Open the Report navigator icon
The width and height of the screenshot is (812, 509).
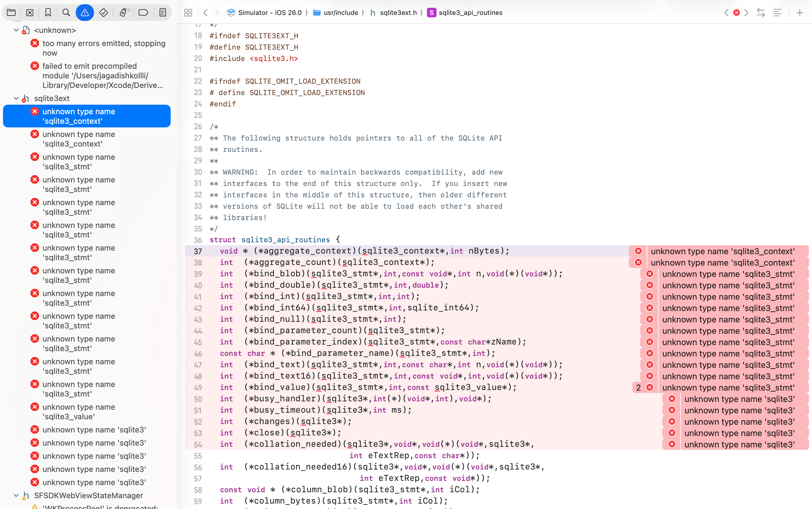pos(163,13)
